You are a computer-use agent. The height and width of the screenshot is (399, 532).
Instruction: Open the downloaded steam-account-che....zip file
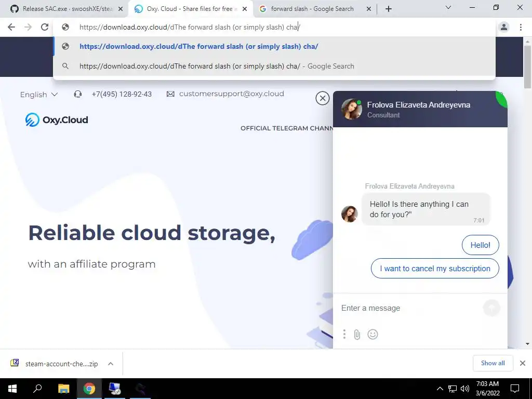click(54, 364)
